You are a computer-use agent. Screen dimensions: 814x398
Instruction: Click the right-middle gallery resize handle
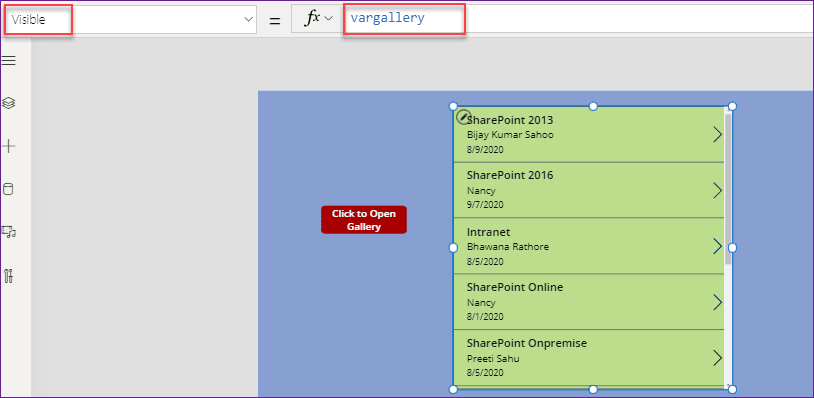coord(732,248)
